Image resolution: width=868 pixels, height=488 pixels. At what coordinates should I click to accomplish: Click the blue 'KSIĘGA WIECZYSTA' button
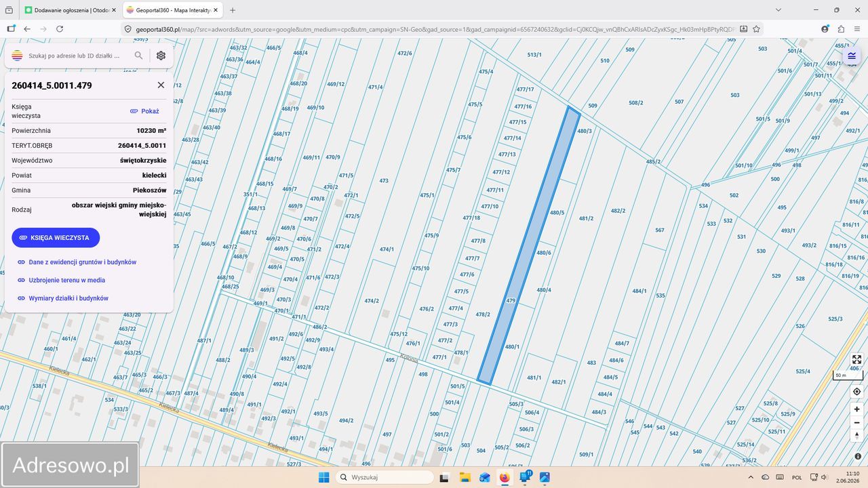pos(56,238)
